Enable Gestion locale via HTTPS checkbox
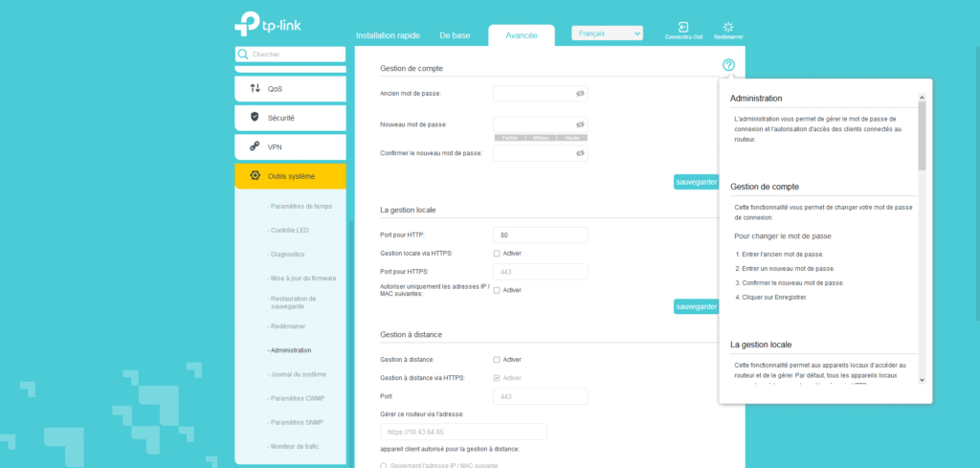 (x=497, y=254)
